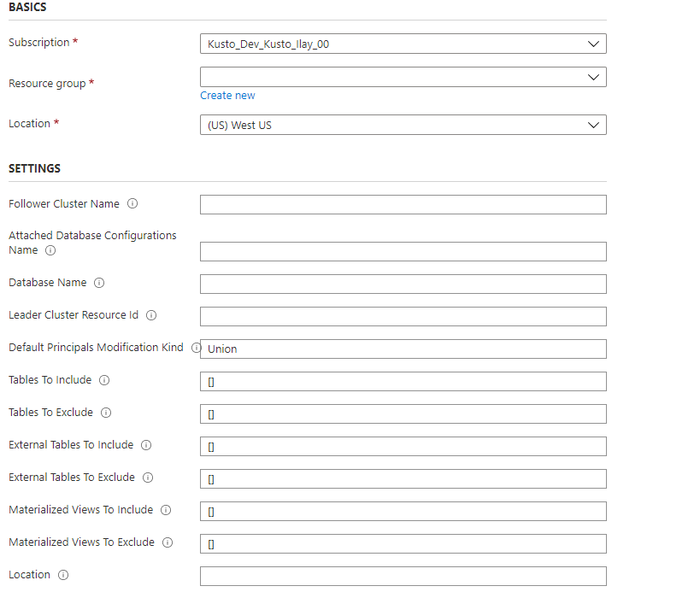This screenshot has height=592, width=700.
Task: Open the Materialized Views To Include tooltip
Action: 165,510
